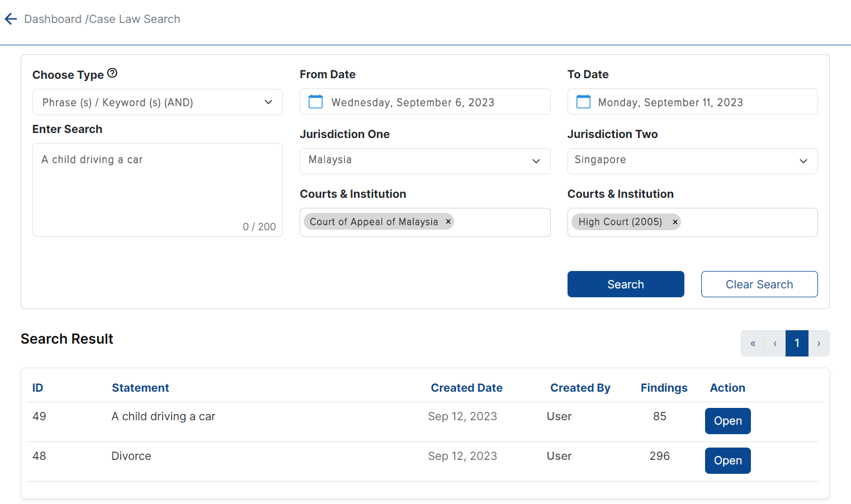Click the Dashboard breadcrumb link
Screen dimensions: 851x504
[53, 19]
